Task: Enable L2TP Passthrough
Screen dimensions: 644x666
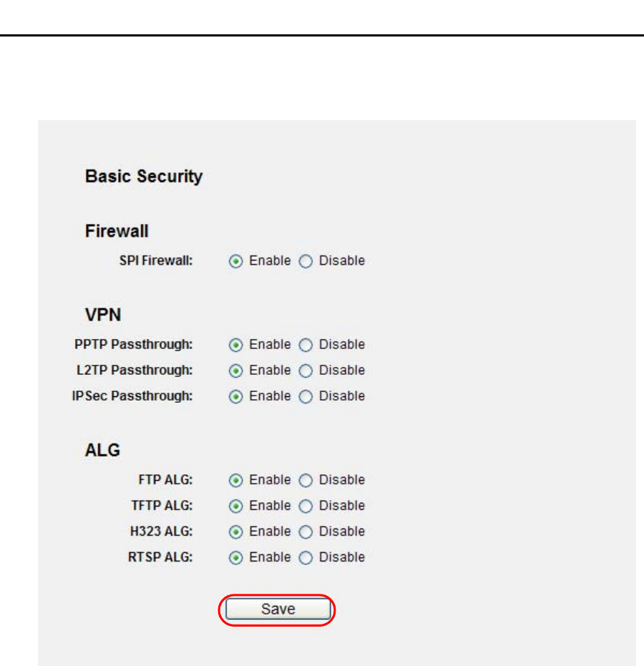Action: 235,371
